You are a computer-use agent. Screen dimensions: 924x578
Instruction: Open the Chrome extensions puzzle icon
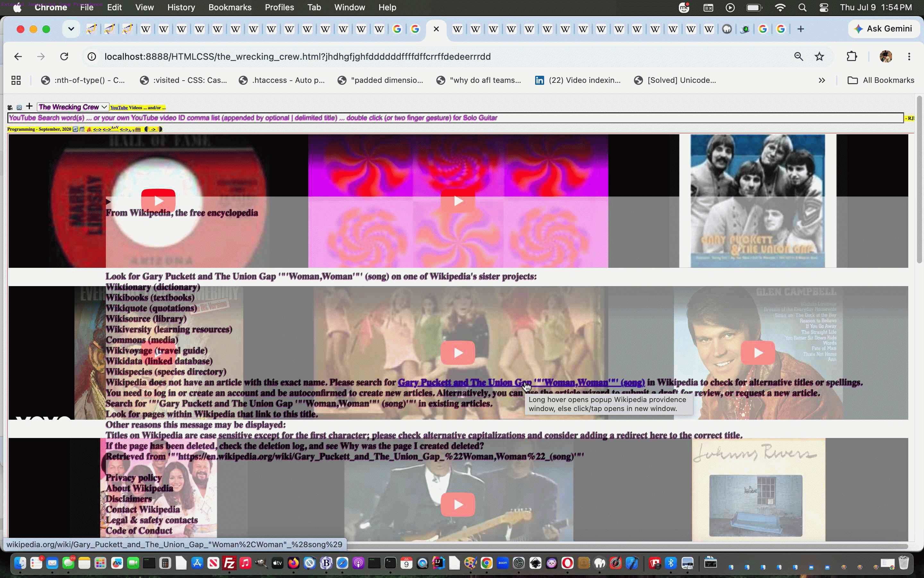click(852, 57)
